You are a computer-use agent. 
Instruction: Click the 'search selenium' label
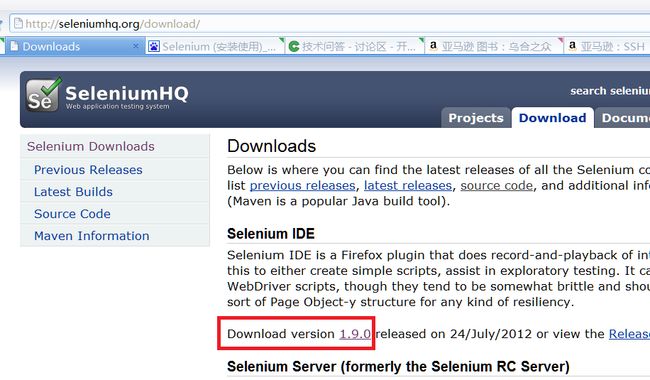click(610, 91)
